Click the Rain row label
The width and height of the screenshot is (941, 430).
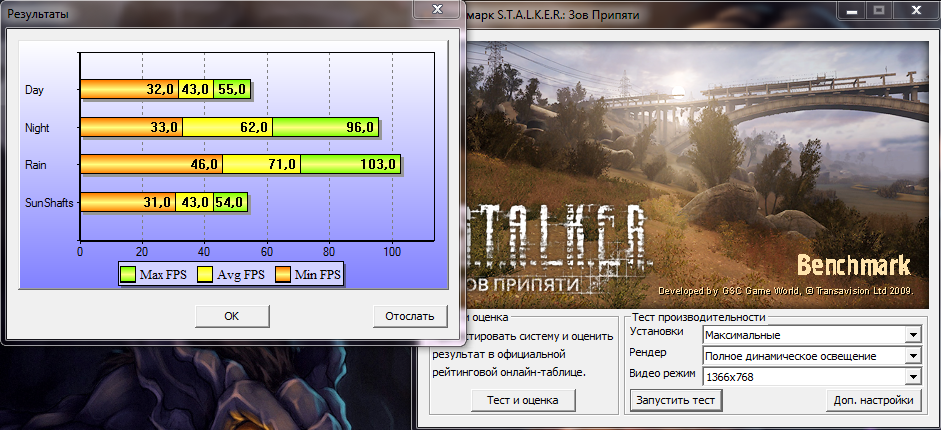point(35,165)
